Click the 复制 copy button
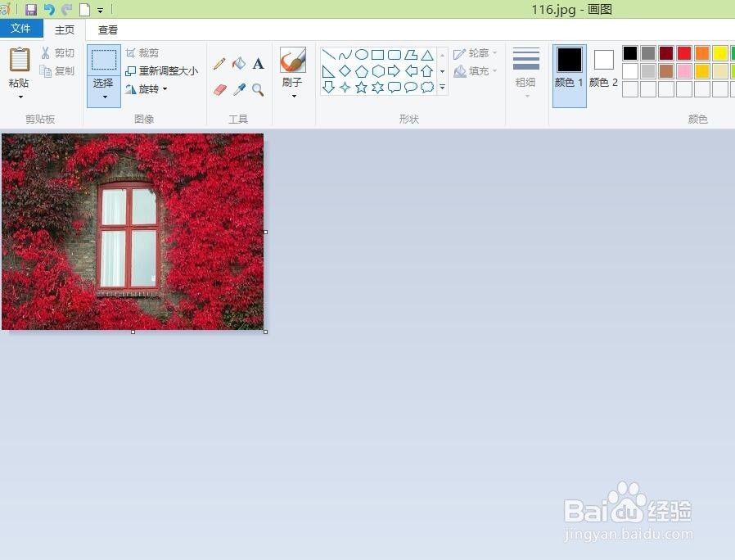Screen dimensions: 735x560 [57, 71]
